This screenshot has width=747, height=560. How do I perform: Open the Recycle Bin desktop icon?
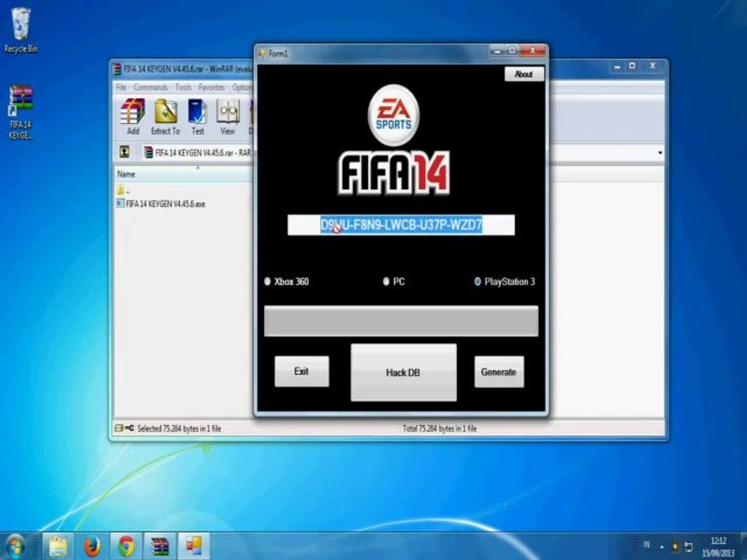pyautogui.click(x=20, y=30)
